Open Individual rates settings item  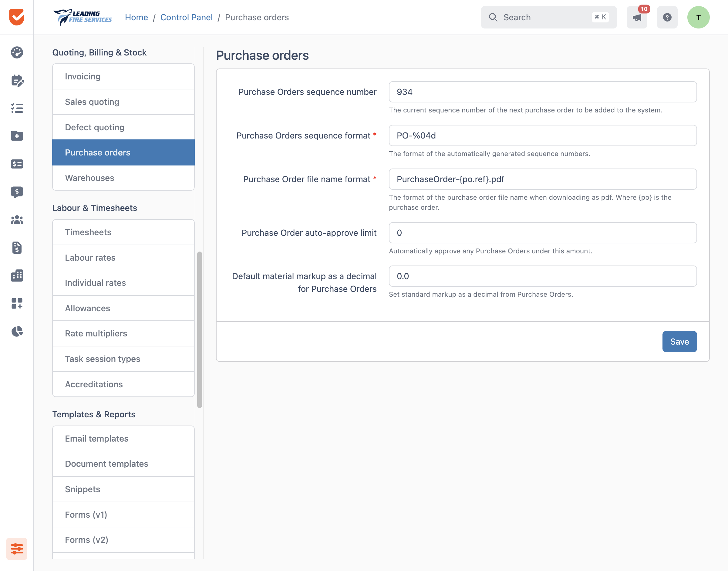[123, 283]
